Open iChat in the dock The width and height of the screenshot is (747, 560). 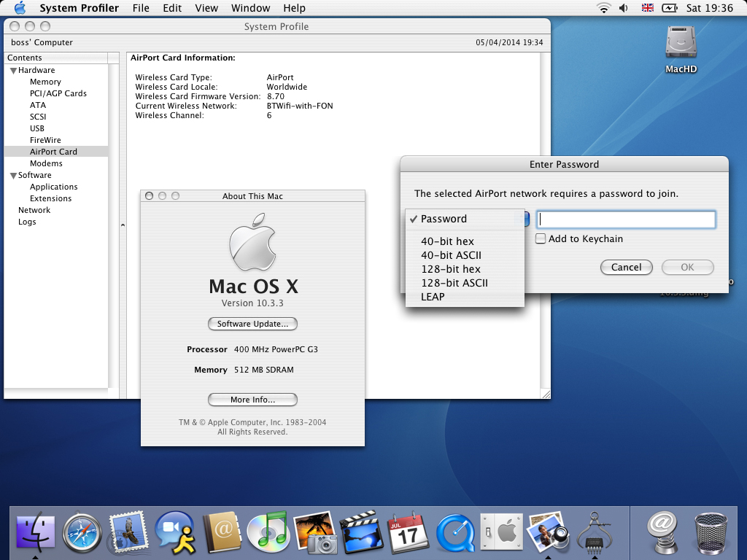click(x=175, y=532)
